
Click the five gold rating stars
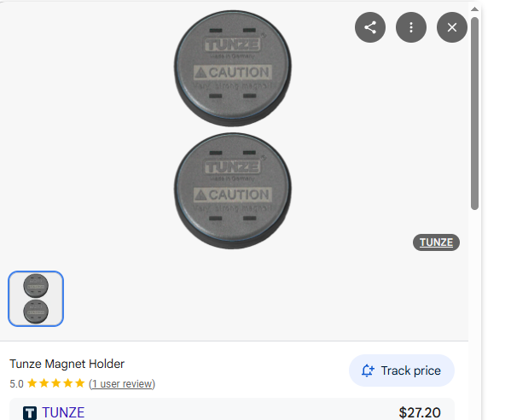pos(55,383)
